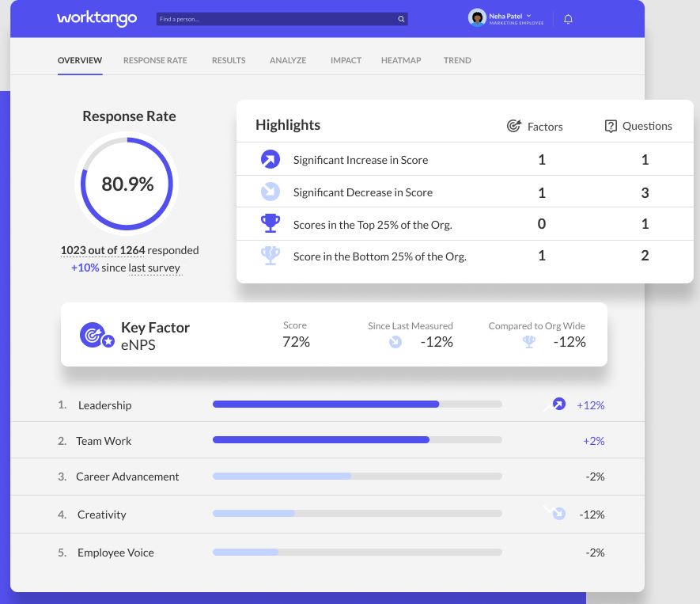The width and height of the screenshot is (700, 604).
Task: Click the Questions icon in Highlights header
Action: click(x=611, y=126)
